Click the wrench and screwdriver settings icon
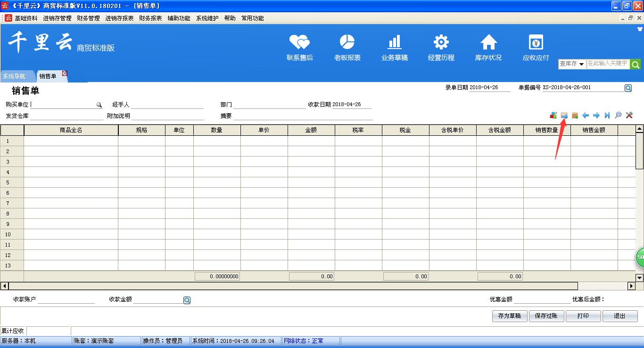Image resolution: width=644 pixels, height=348 pixels. (628, 116)
